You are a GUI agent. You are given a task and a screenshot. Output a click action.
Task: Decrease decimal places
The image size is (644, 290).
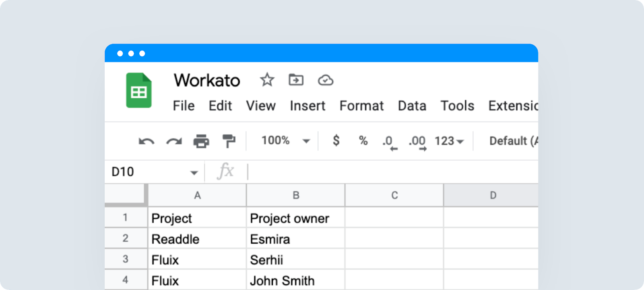click(x=389, y=142)
